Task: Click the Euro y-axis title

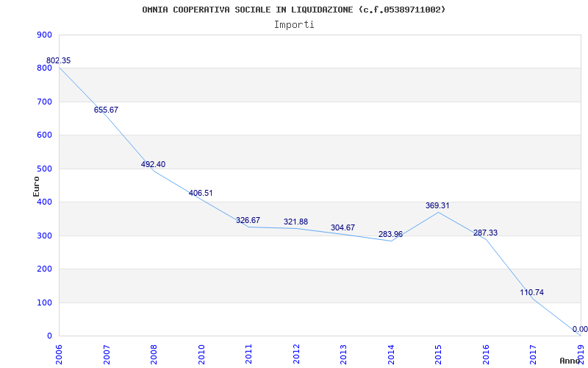Action: [x=36, y=186]
